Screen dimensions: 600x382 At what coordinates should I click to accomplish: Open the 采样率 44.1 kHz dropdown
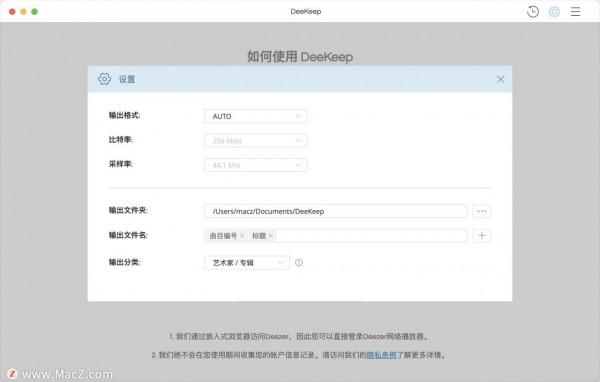pos(256,165)
